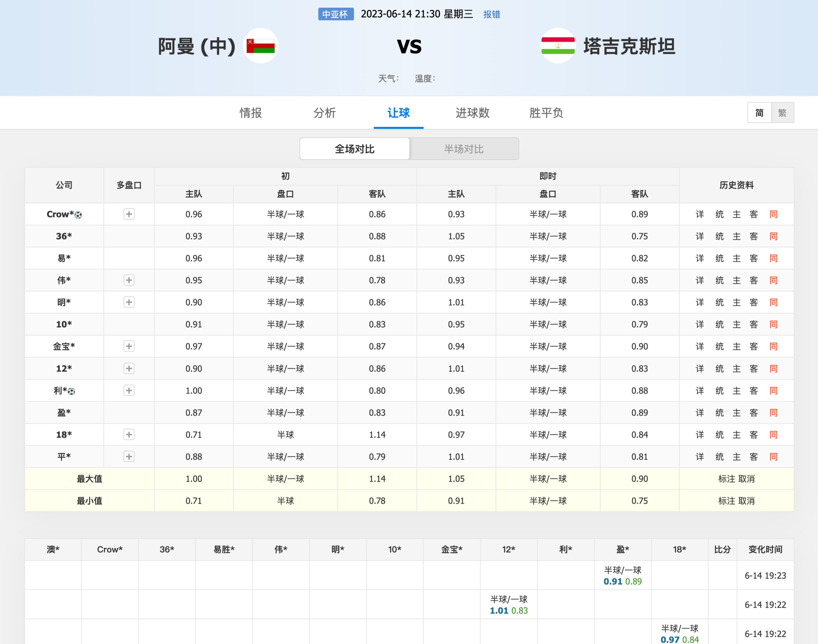This screenshot has height=644, width=818.
Task: Click 主 link in 易* row
Action: click(737, 258)
